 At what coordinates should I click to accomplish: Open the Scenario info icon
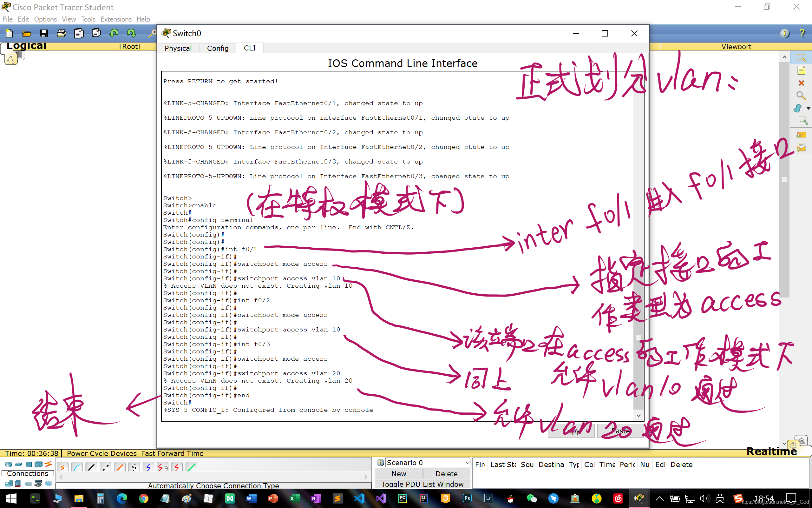(381, 463)
